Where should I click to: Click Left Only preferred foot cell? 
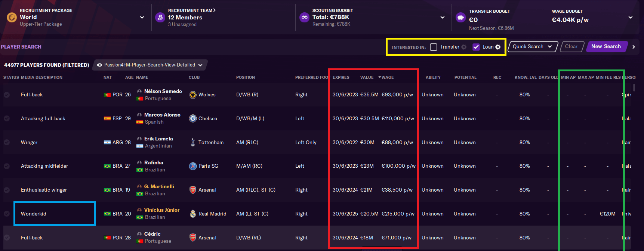click(306, 142)
